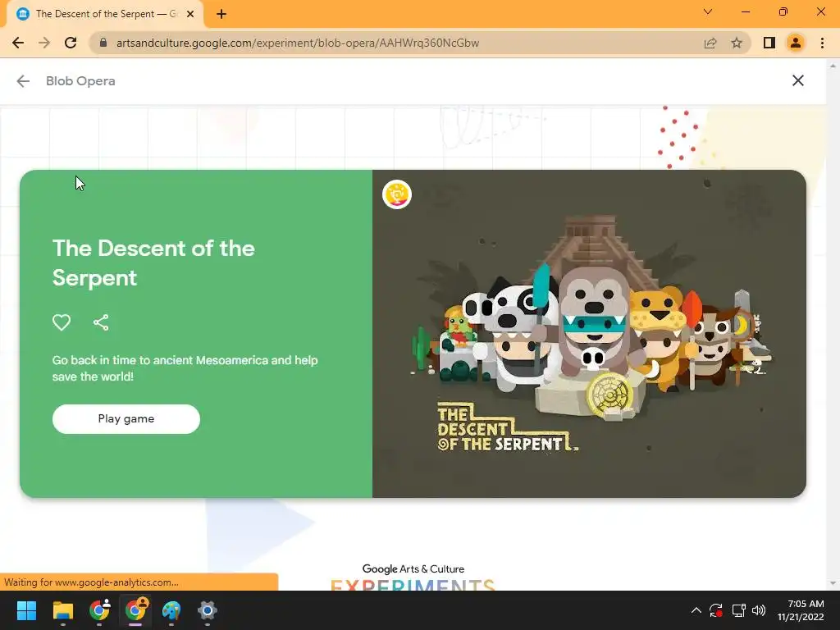The width and height of the screenshot is (840, 630).
Task: Click the page scrollbar down arrow
Action: pyautogui.click(x=833, y=584)
